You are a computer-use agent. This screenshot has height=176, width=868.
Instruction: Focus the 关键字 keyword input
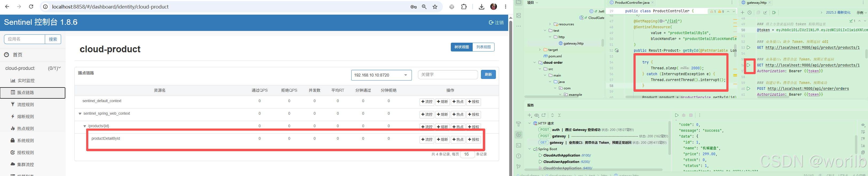[448, 74]
